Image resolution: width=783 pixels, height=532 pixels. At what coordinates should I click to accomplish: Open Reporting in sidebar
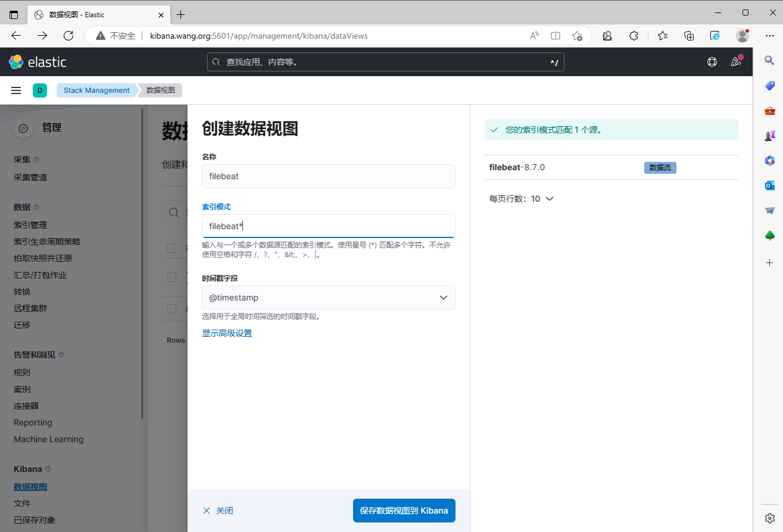33,423
